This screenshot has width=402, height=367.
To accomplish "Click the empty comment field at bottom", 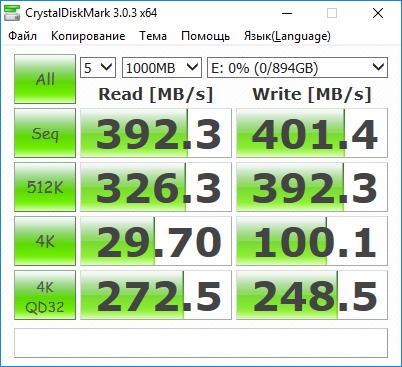I will click(201, 343).
